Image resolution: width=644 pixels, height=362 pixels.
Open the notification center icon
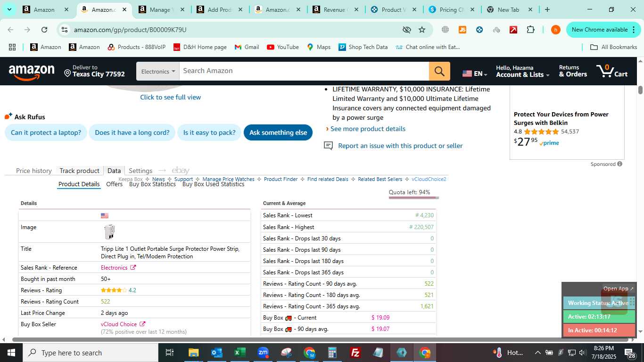(x=630, y=353)
